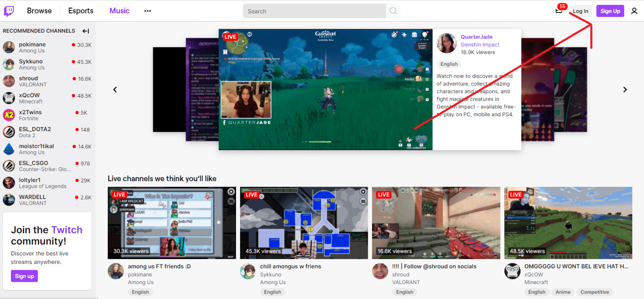Open the more navigation options ellipsis menu
This screenshot has height=299, width=644.
(147, 10)
